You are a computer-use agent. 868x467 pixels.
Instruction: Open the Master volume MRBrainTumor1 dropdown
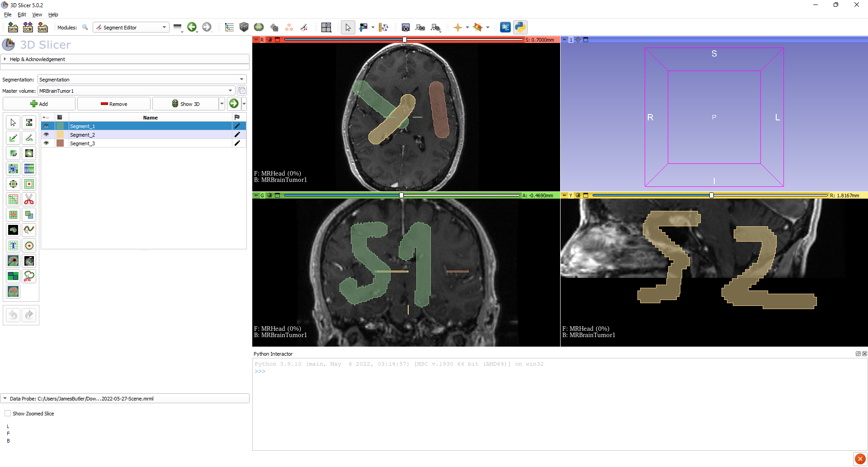(136, 91)
